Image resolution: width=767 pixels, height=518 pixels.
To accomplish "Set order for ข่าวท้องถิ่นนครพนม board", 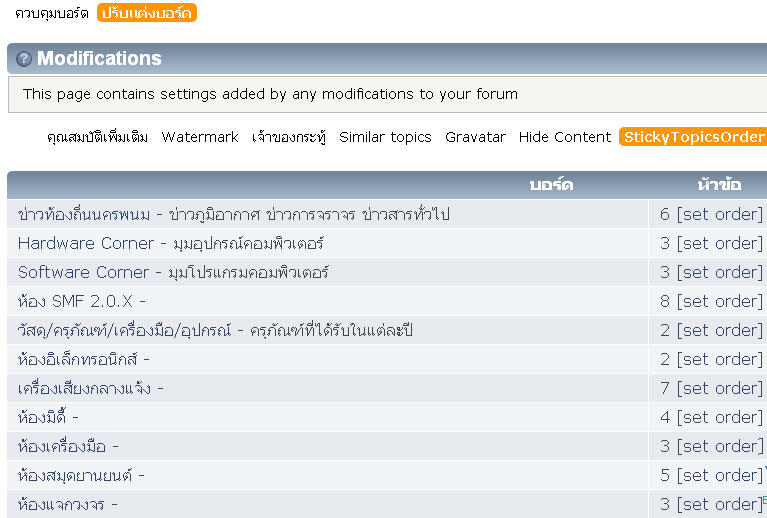I will [719, 214].
